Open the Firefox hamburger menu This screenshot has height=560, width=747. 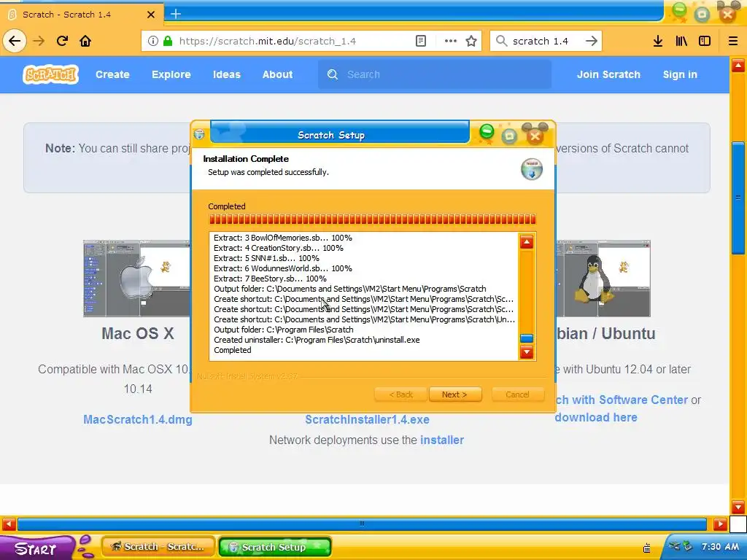tap(733, 41)
